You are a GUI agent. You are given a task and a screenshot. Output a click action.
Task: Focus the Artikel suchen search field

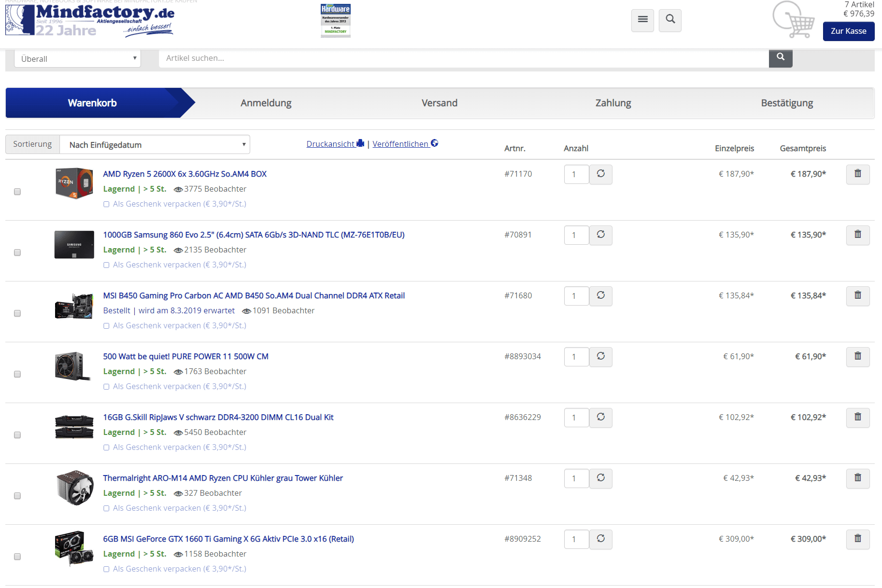(x=464, y=58)
